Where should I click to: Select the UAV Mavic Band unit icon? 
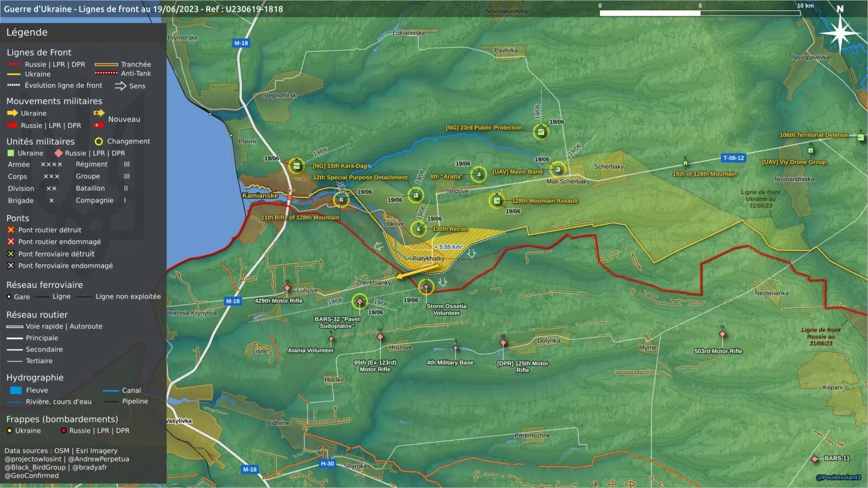[558, 169]
